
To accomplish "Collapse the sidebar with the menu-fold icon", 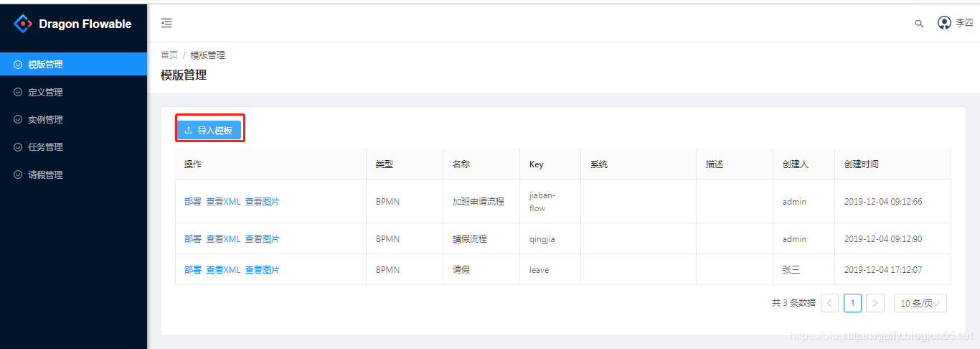I will (166, 23).
